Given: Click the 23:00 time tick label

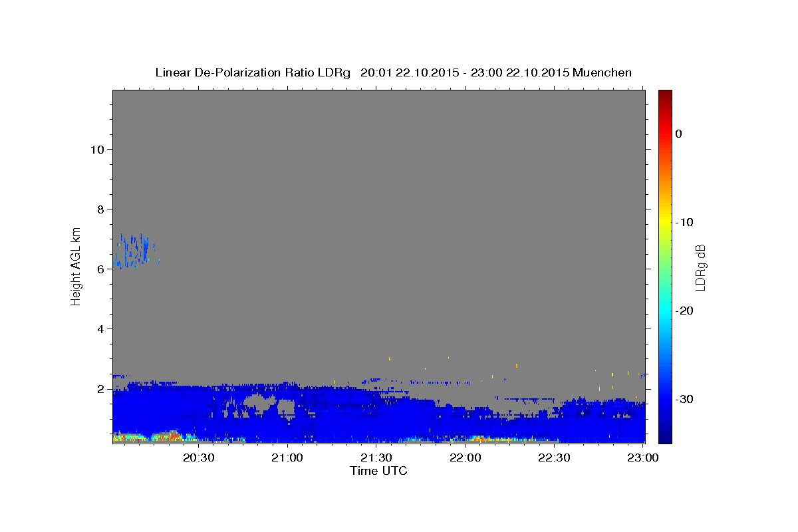Looking at the screenshot, I should 643,458.
